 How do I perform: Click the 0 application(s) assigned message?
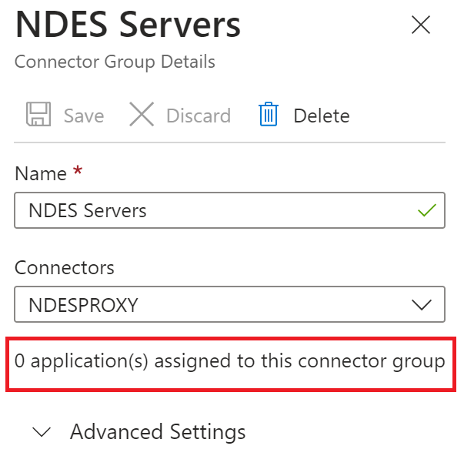coord(229,361)
